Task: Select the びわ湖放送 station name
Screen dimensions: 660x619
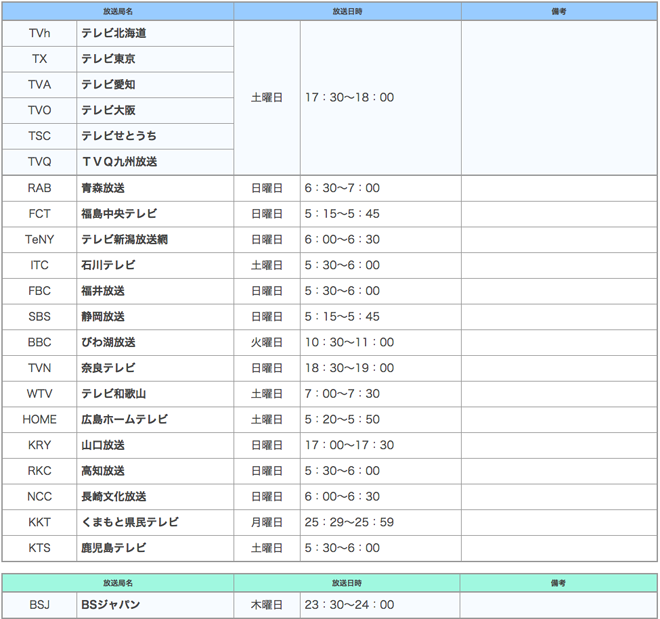Action: tap(108, 342)
